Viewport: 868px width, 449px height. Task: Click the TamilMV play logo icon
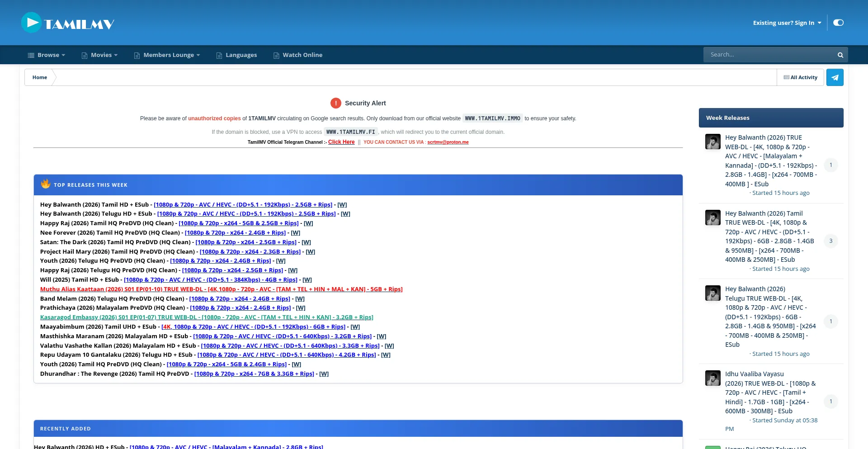coord(32,23)
